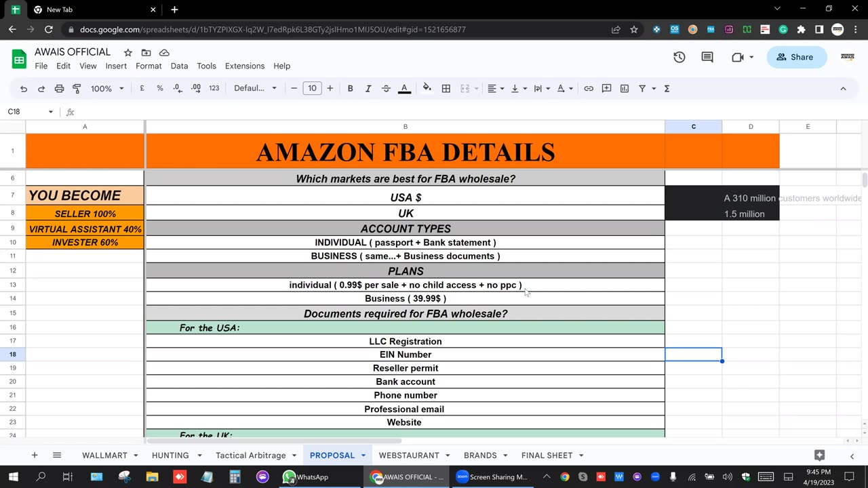Select cell EIN Number
Screen dimensions: 868x488
tap(406, 354)
